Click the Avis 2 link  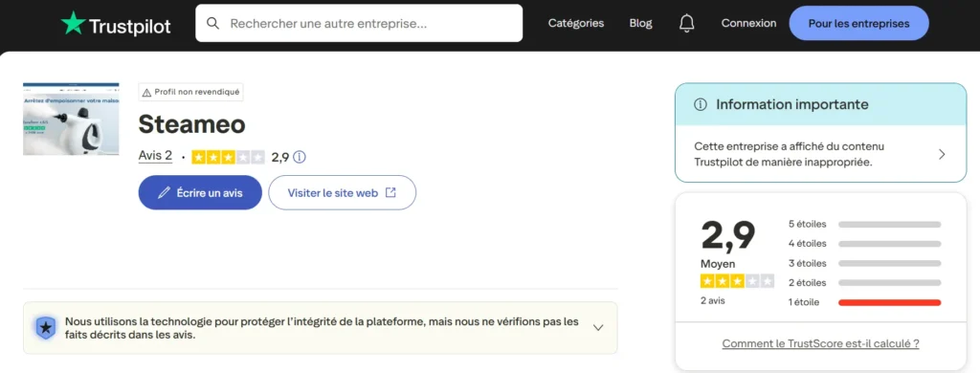coord(155,156)
